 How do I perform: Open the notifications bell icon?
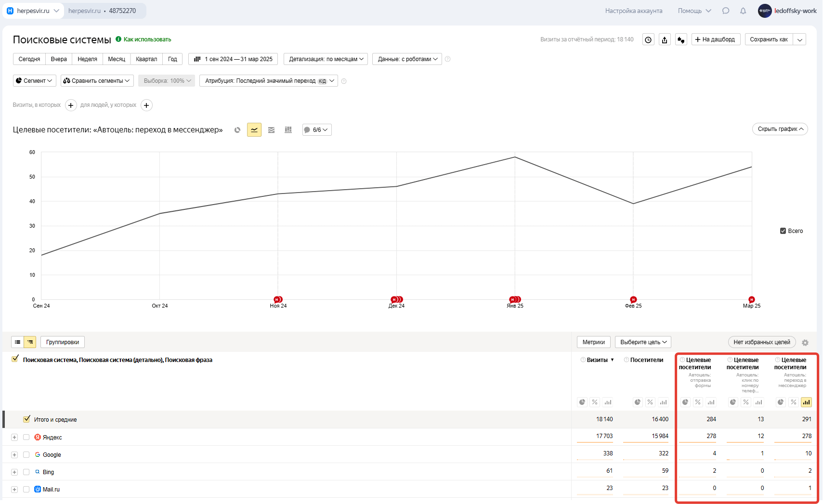coord(743,11)
